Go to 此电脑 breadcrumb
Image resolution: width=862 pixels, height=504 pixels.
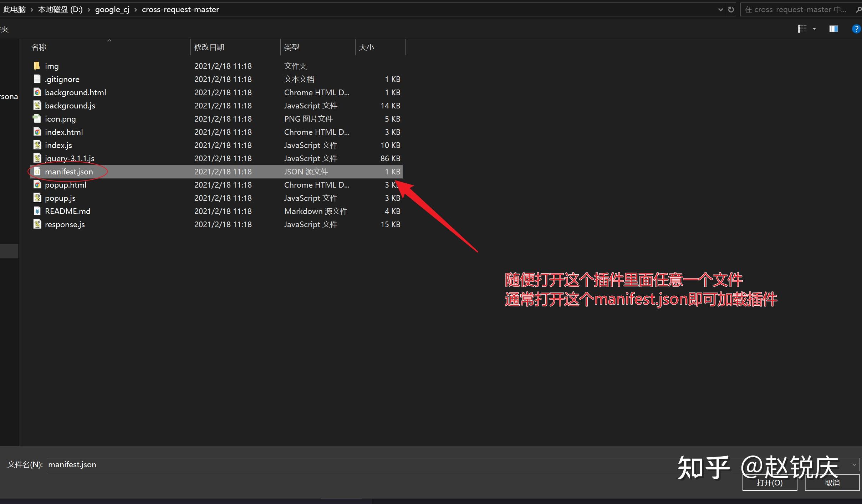pyautogui.click(x=15, y=10)
